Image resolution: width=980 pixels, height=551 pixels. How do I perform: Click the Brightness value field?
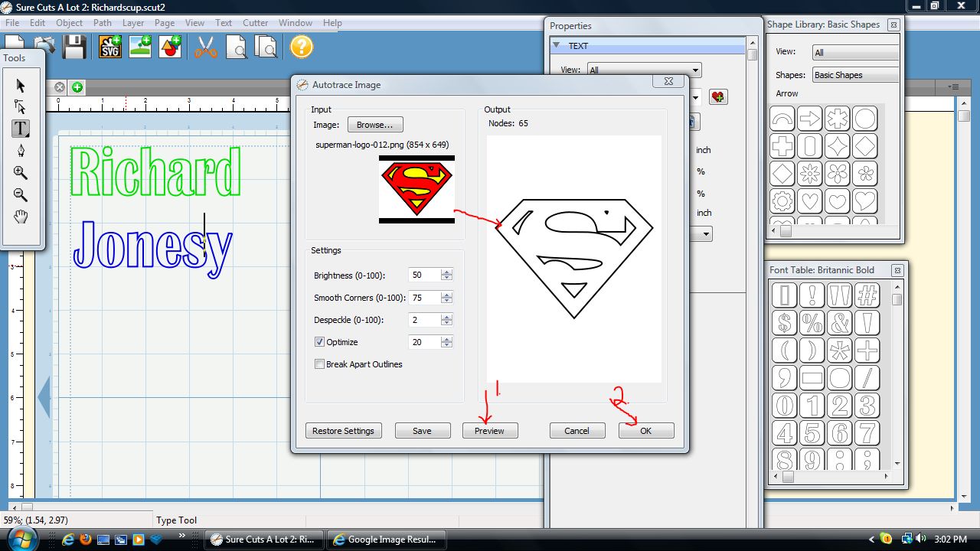[425, 275]
